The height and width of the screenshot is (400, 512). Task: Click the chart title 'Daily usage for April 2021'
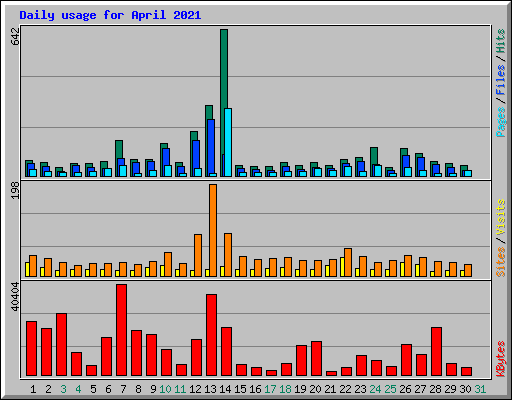[110, 15]
